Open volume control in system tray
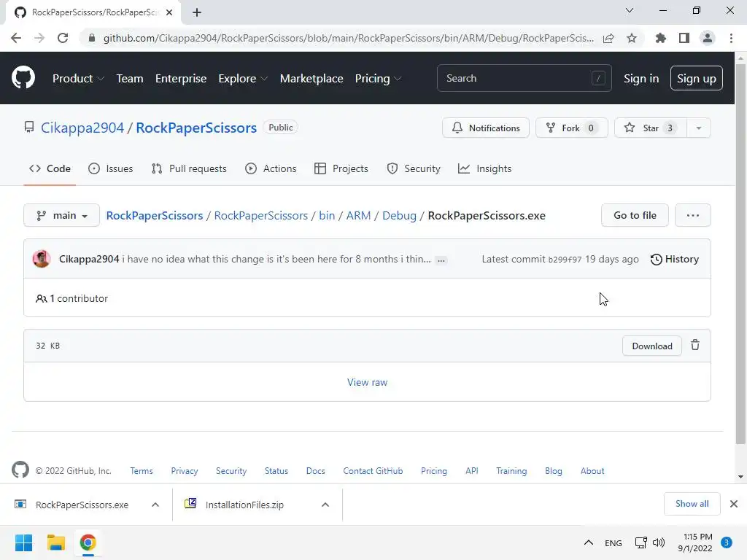747x560 pixels. [x=659, y=542]
